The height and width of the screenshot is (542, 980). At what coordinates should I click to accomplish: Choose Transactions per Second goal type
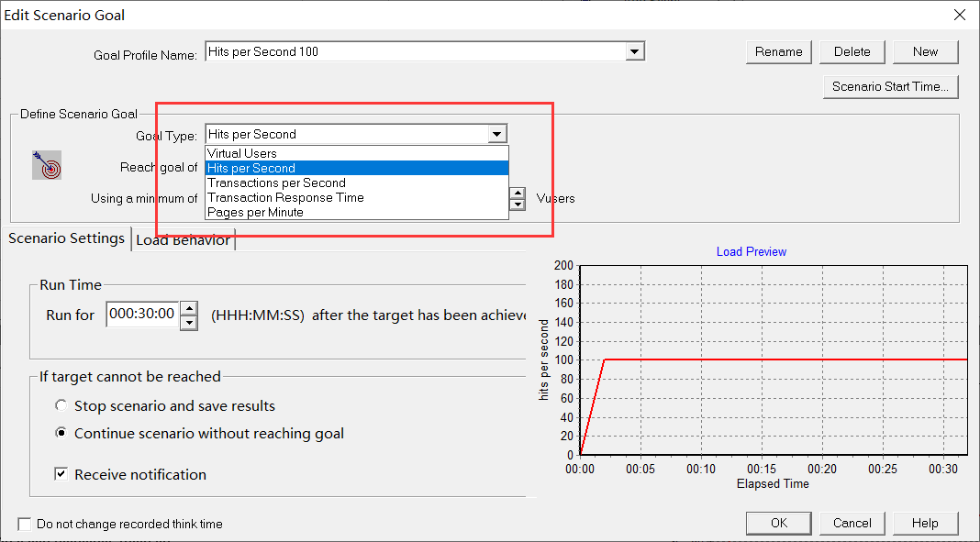(x=276, y=183)
